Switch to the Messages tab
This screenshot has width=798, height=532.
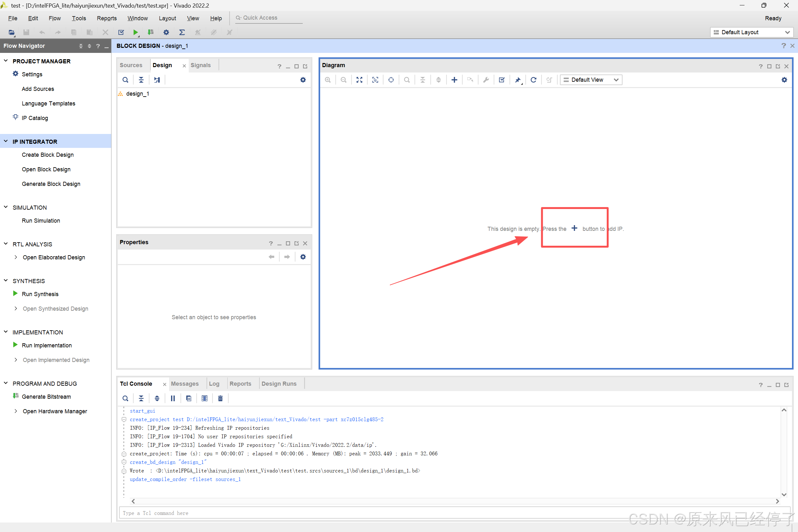(185, 384)
